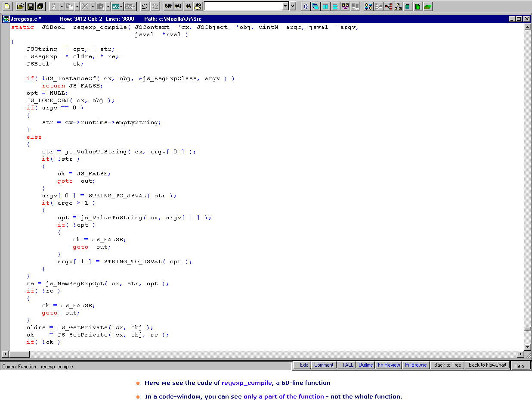Image resolution: width=532 pixels, height=405 pixels.
Task: Open the dropdown arrow beside Delete X
Action: (x=93, y=6)
